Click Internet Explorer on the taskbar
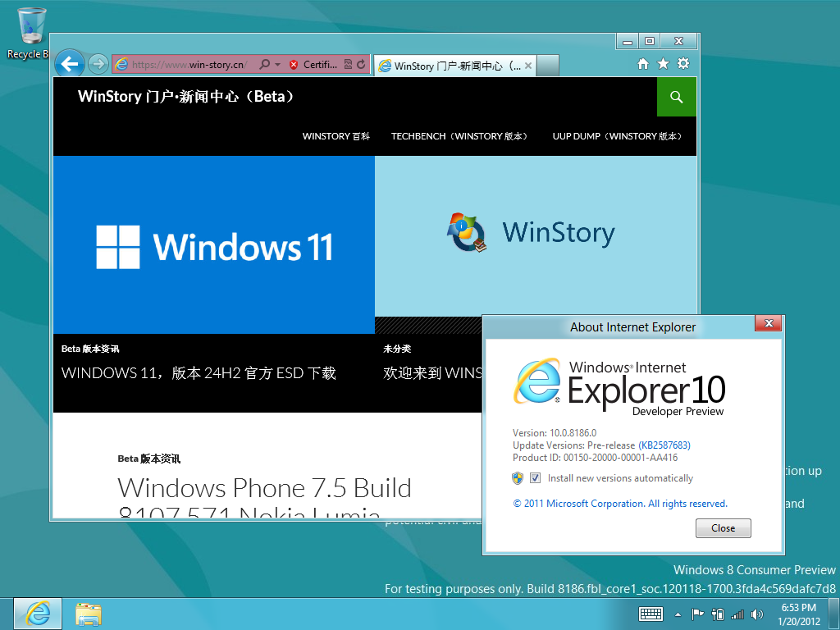 [38, 614]
